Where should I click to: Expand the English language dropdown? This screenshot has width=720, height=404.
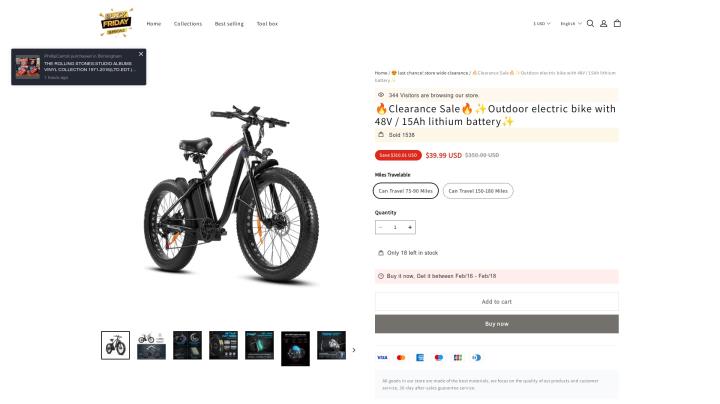570,23
